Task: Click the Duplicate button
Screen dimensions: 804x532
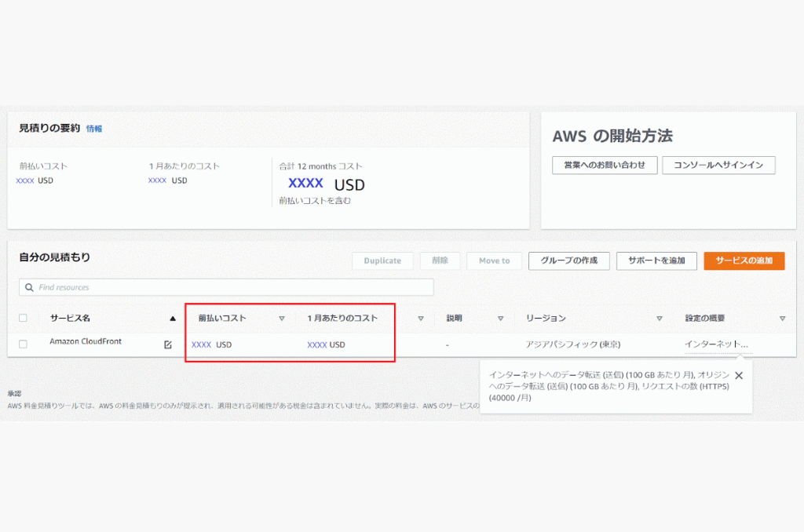Action: 382,261
